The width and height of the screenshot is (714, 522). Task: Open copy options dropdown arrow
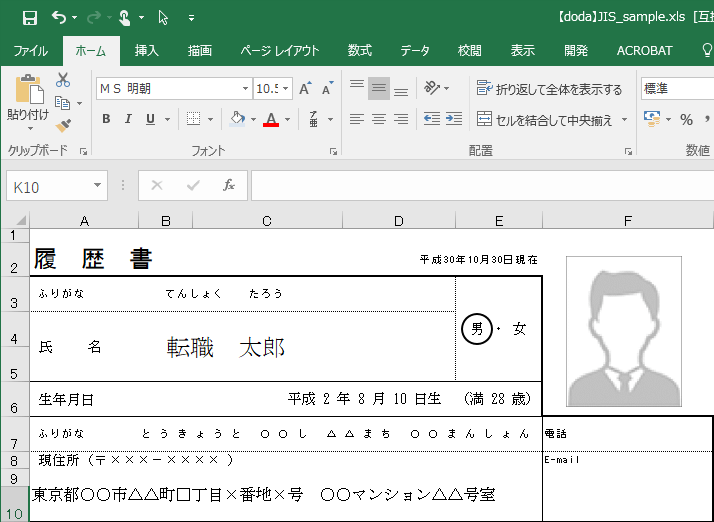[x=80, y=104]
